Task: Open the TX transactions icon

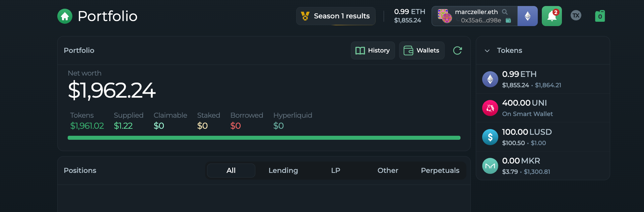Action: [576, 15]
